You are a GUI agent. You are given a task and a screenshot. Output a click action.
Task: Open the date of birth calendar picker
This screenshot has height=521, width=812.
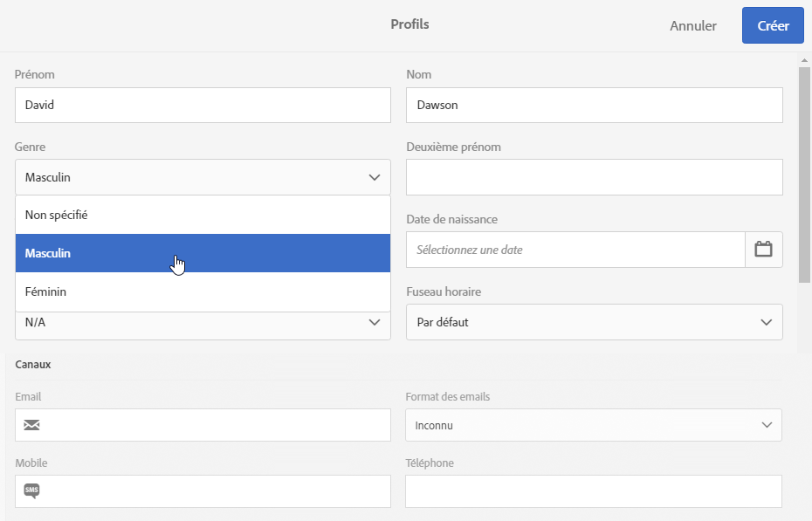point(764,250)
